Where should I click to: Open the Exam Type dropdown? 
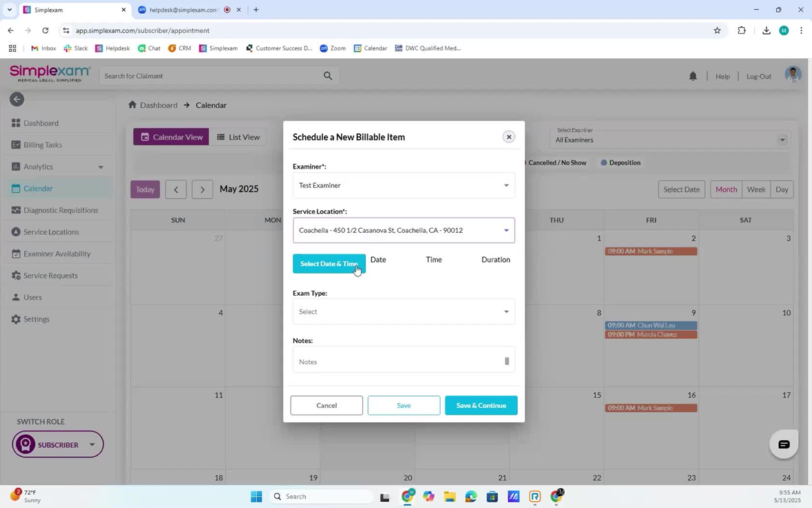tap(403, 312)
